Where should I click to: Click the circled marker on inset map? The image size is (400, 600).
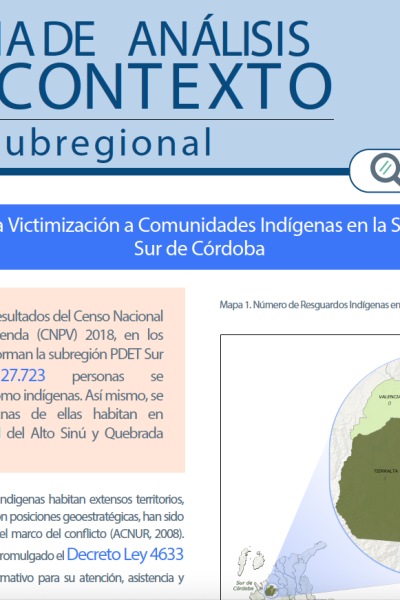coord(271,590)
